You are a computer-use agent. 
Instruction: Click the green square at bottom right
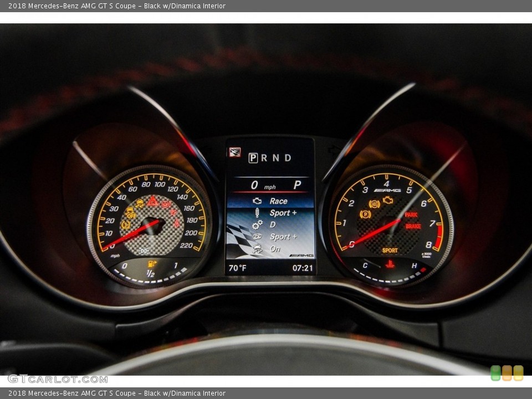click(495, 373)
